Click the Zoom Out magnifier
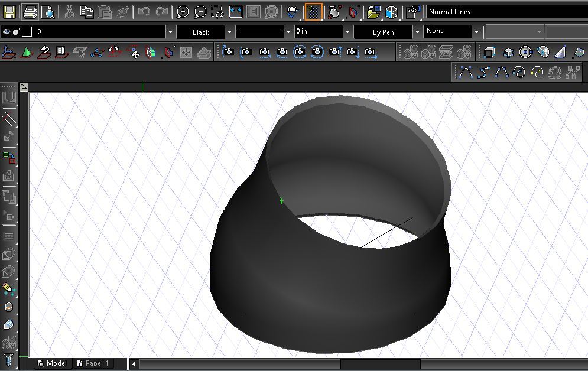The width and height of the screenshot is (588, 371). click(x=200, y=12)
